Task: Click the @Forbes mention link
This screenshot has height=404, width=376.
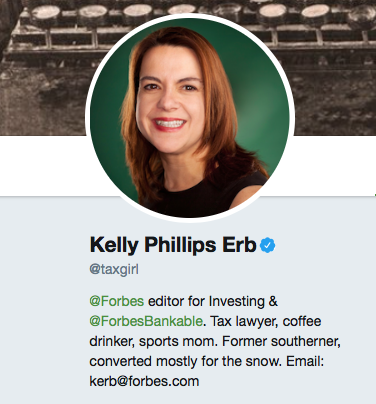Action: click(116, 301)
